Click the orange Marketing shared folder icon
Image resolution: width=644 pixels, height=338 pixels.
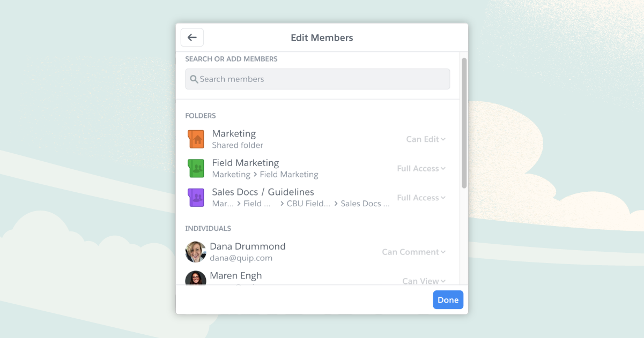click(x=196, y=139)
